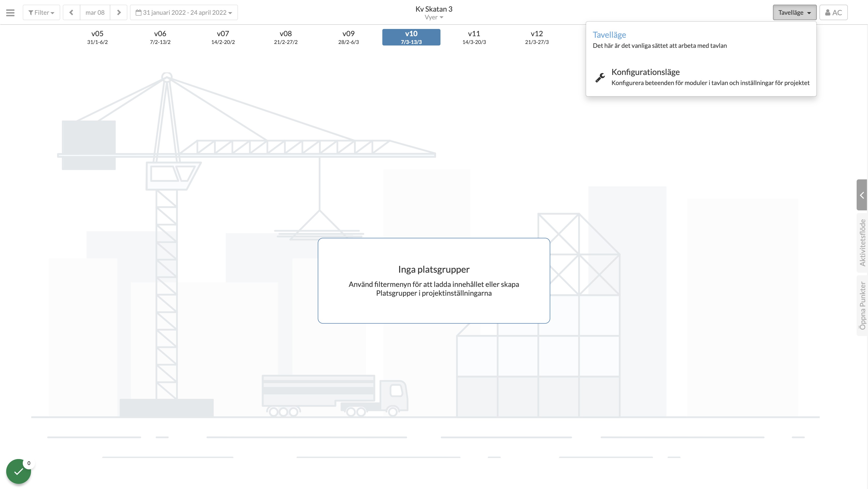
Task: Open the Öppna Punkter side tab
Action: coord(862,305)
